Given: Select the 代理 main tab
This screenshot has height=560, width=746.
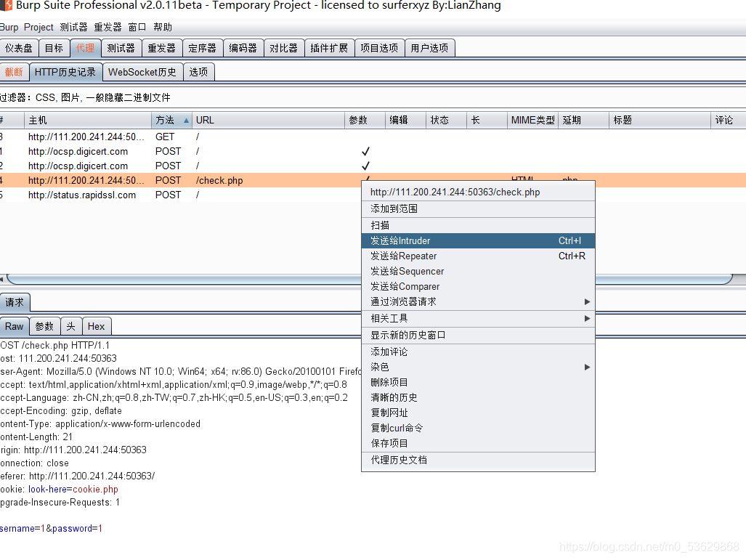Looking at the screenshot, I should (86, 48).
